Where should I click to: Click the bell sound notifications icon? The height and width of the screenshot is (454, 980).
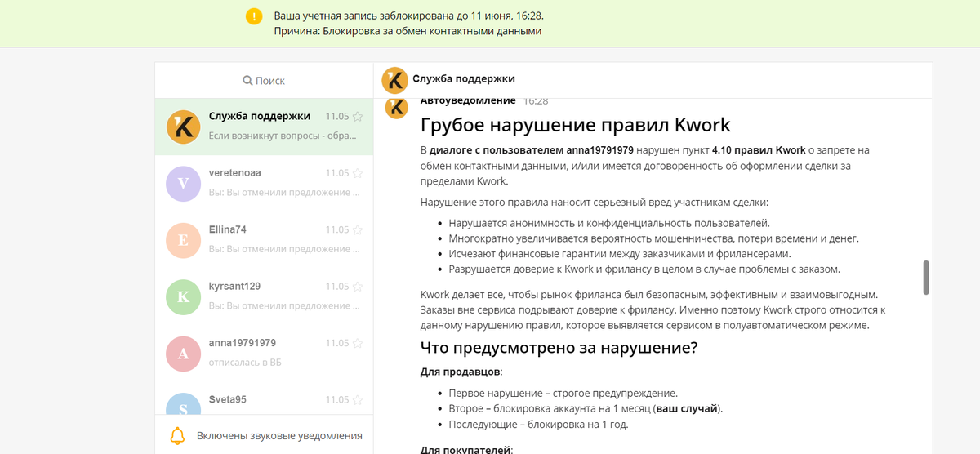point(177,435)
